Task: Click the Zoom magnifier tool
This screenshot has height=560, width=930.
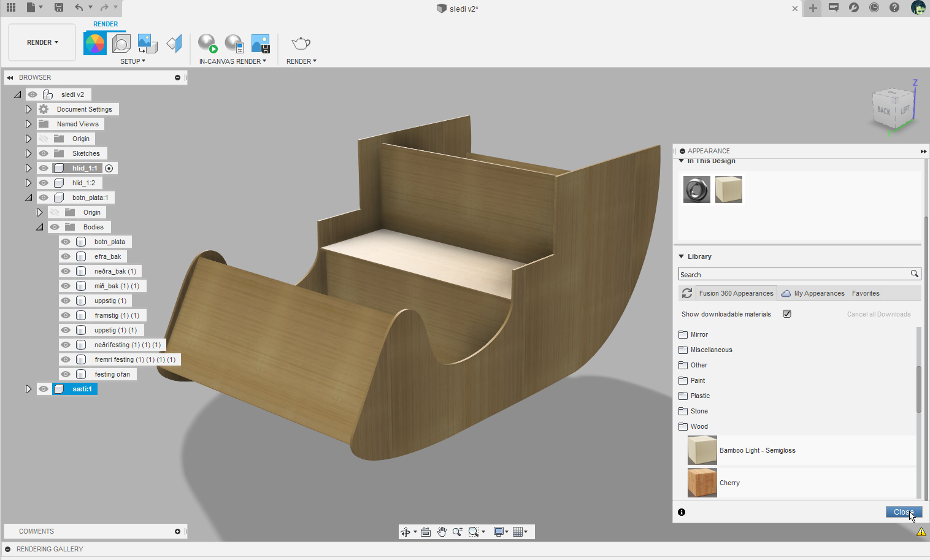Action: click(457, 532)
